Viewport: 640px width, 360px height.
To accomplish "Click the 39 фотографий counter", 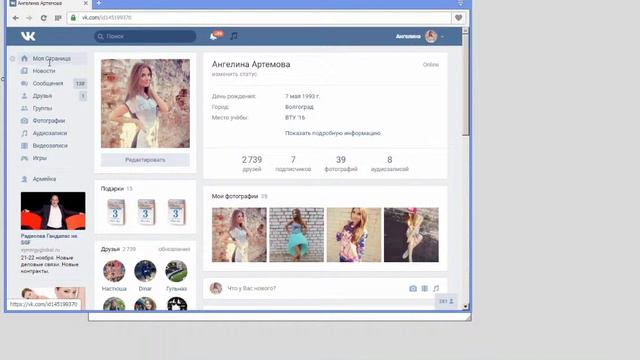I will tap(341, 163).
